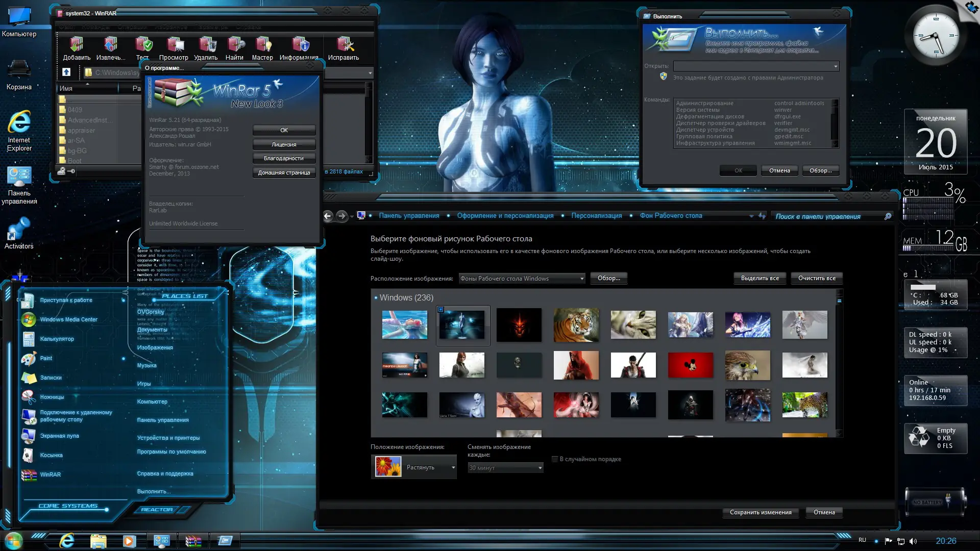Click the WinRAR Add (Добавить) toolbar icon
The width and height of the screenshot is (980, 551).
[x=77, y=45]
